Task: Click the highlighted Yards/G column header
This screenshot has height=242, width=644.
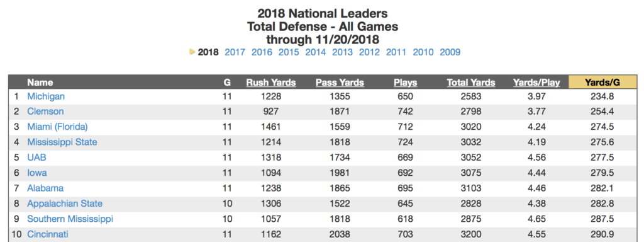Action: pos(602,83)
